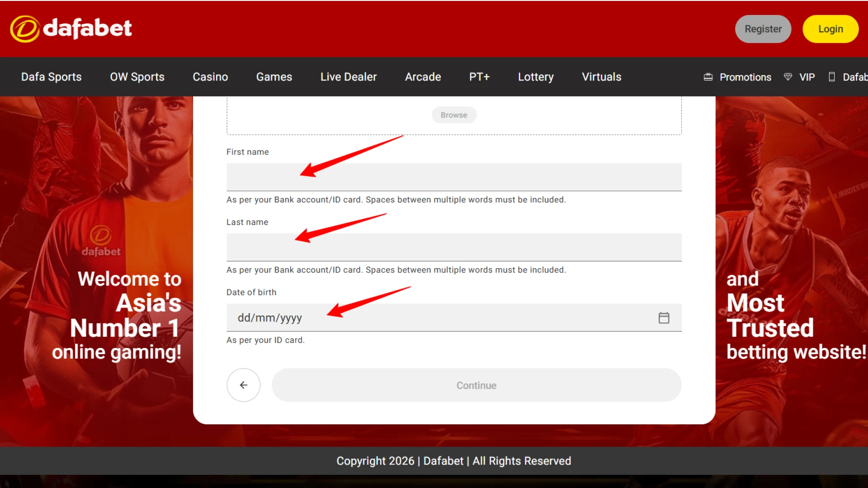This screenshot has height=488, width=868.
Task: Click the circular back arrow
Action: coord(243,385)
